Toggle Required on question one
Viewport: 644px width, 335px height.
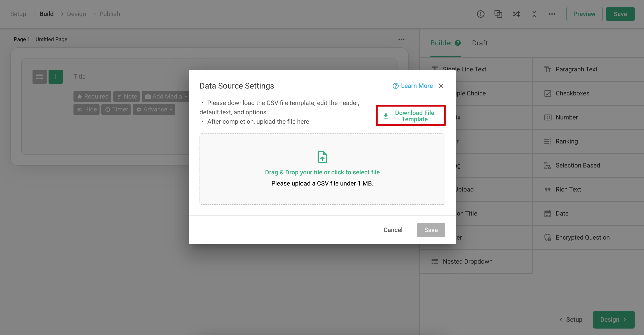92,96
